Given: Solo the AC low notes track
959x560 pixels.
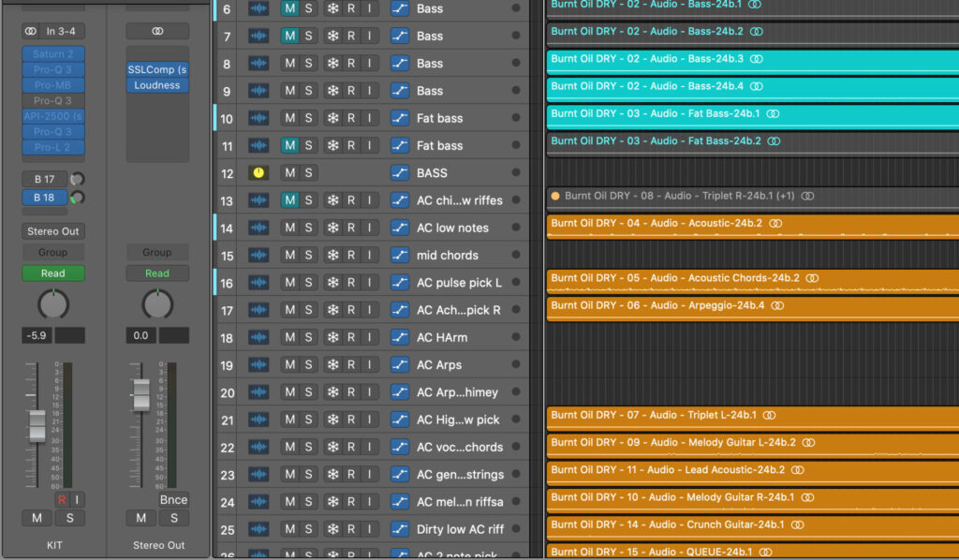Looking at the screenshot, I should pos(308,228).
